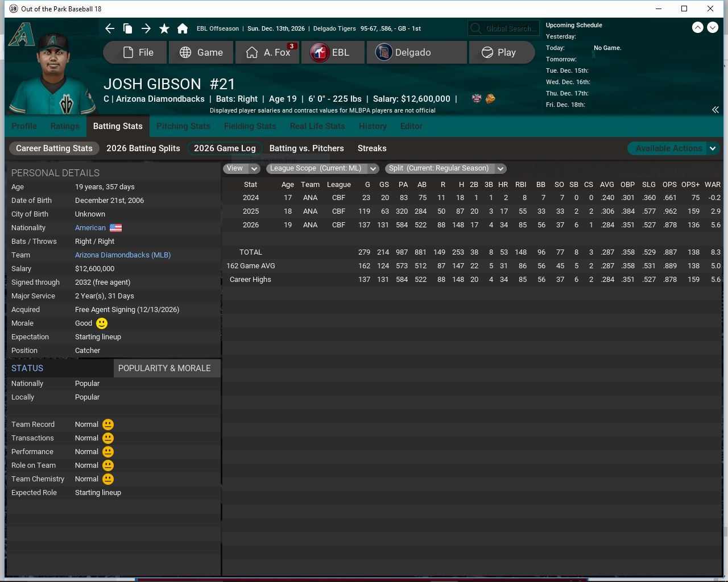This screenshot has height=582, width=728.
Task: Go to the home screen icon
Action: click(x=183, y=28)
